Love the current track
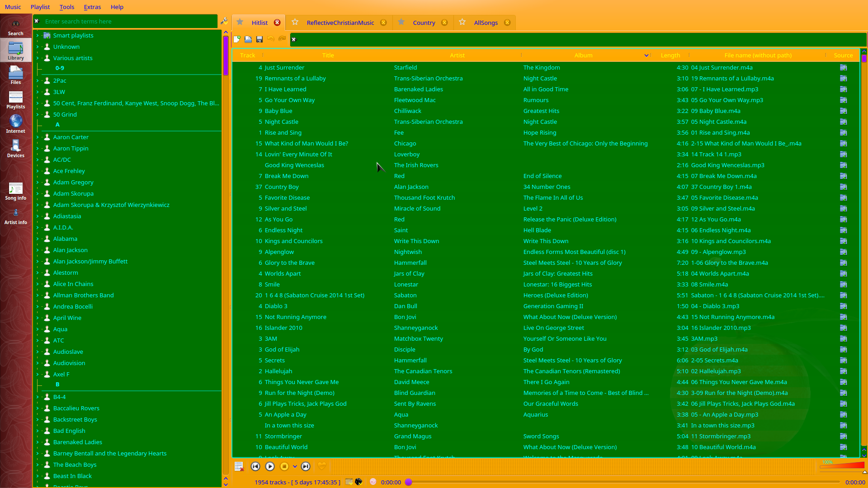This screenshot has height=488, width=868. [322, 466]
